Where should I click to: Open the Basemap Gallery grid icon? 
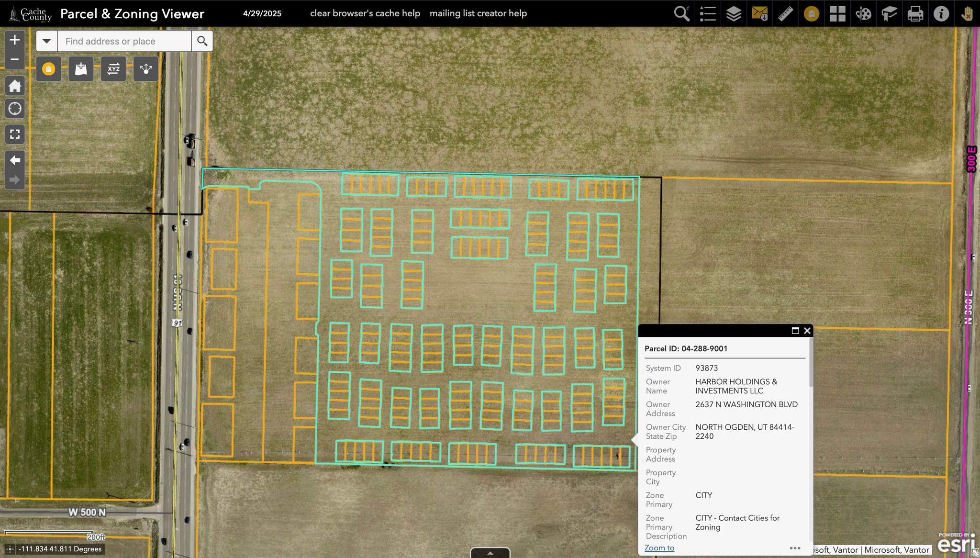[x=837, y=13]
